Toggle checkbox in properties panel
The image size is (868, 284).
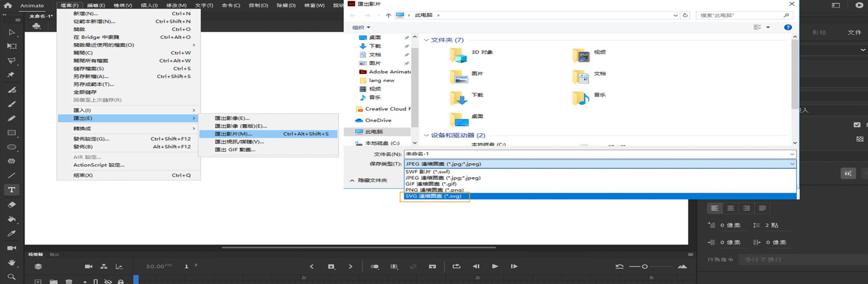[x=857, y=125]
